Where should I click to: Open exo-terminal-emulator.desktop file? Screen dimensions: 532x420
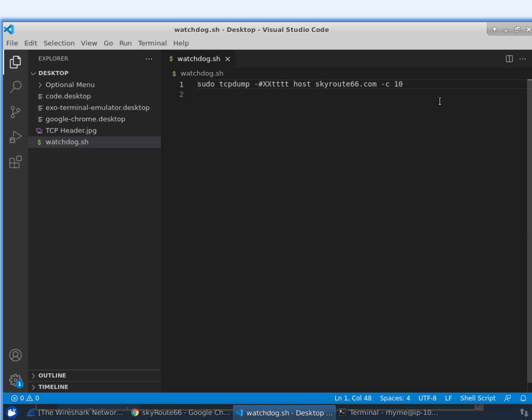tap(94, 107)
